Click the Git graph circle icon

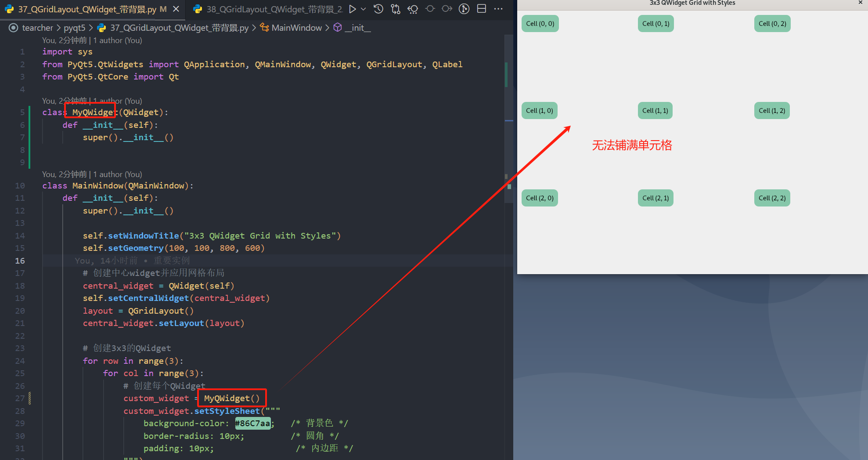464,9
